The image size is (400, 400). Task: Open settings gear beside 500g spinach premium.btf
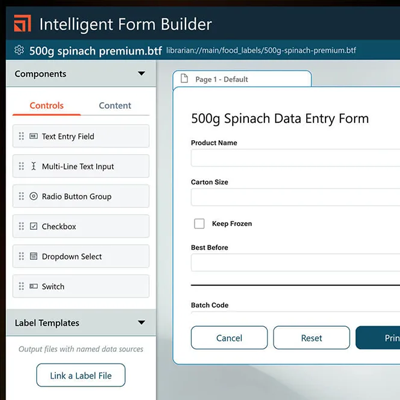19,50
